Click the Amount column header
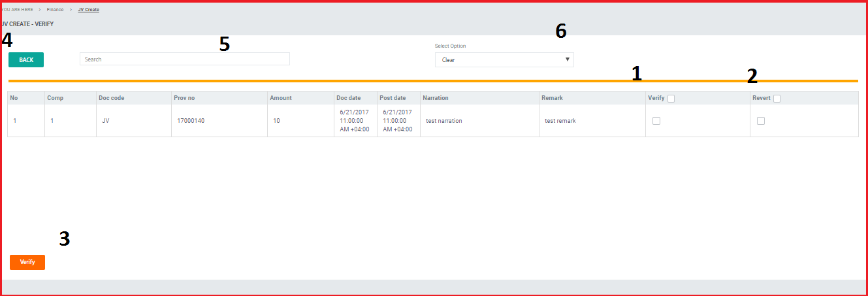868x296 pixels. tap(281, 98)
